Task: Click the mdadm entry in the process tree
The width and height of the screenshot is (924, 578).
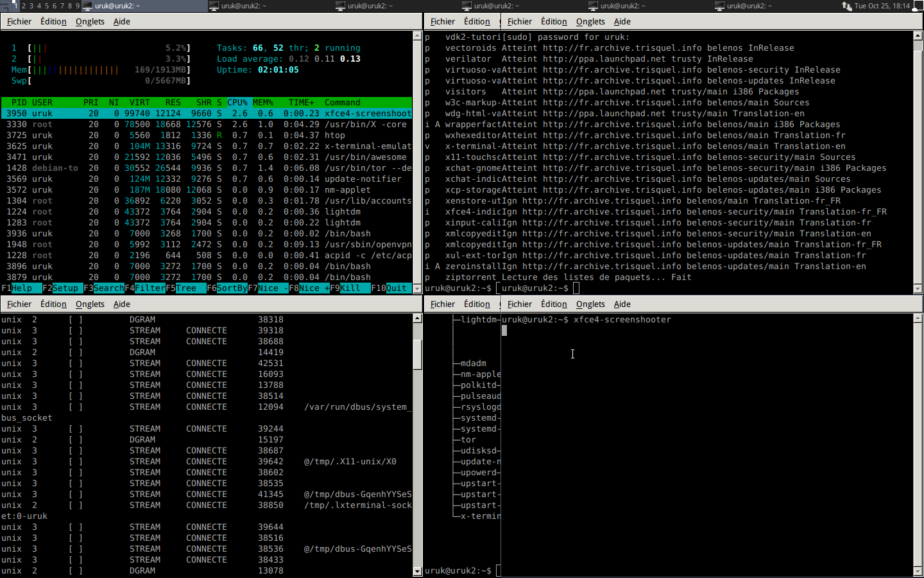Action: (x=474, y=363)
